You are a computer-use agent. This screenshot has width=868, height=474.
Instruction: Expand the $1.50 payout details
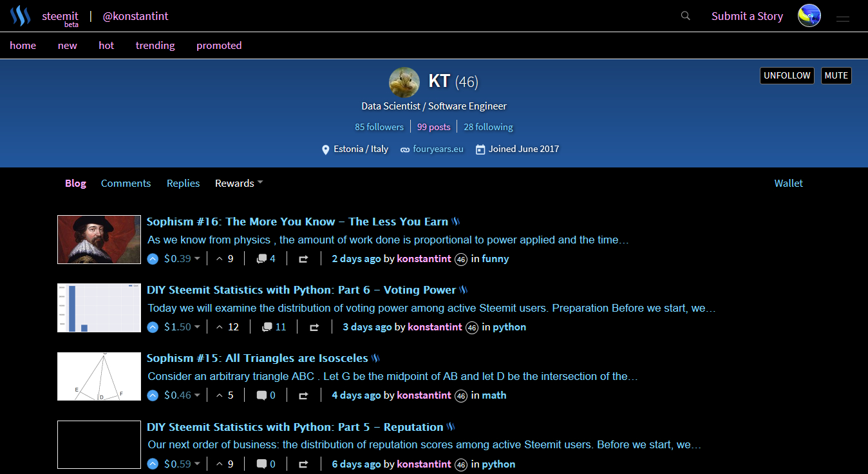(x=182, y=327)
